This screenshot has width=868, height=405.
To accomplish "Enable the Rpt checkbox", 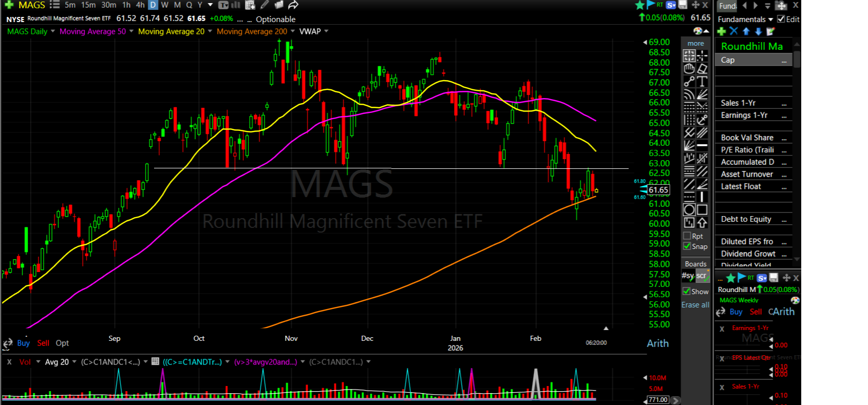I will (x=687, y=236).
